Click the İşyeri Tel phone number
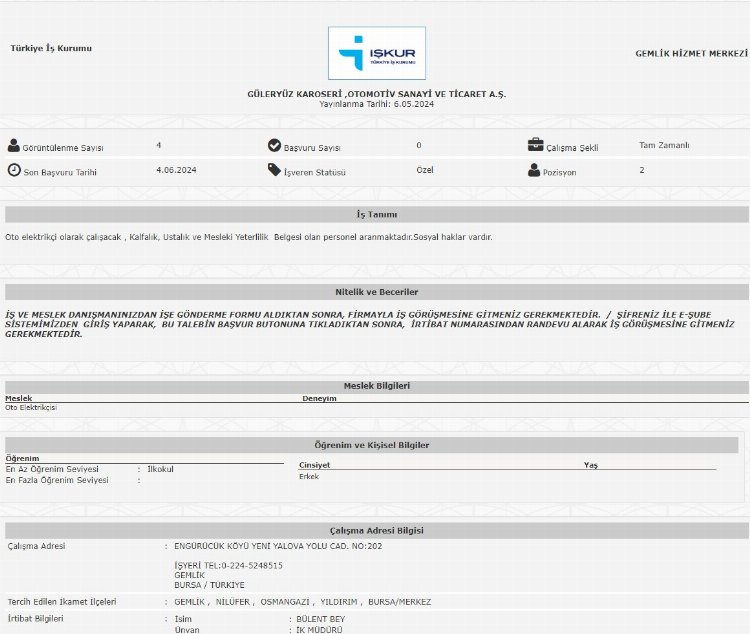 [x=228, y=565]
